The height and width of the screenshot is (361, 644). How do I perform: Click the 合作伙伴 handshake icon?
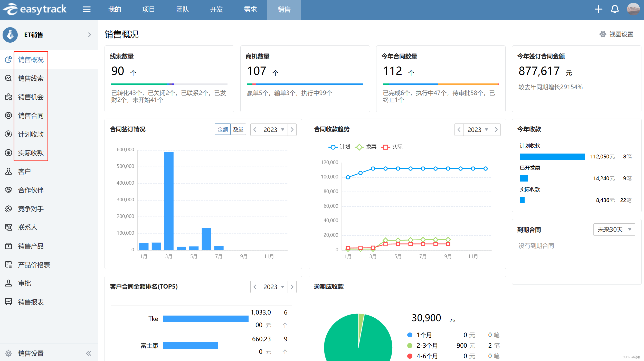(x=8, y=190)
